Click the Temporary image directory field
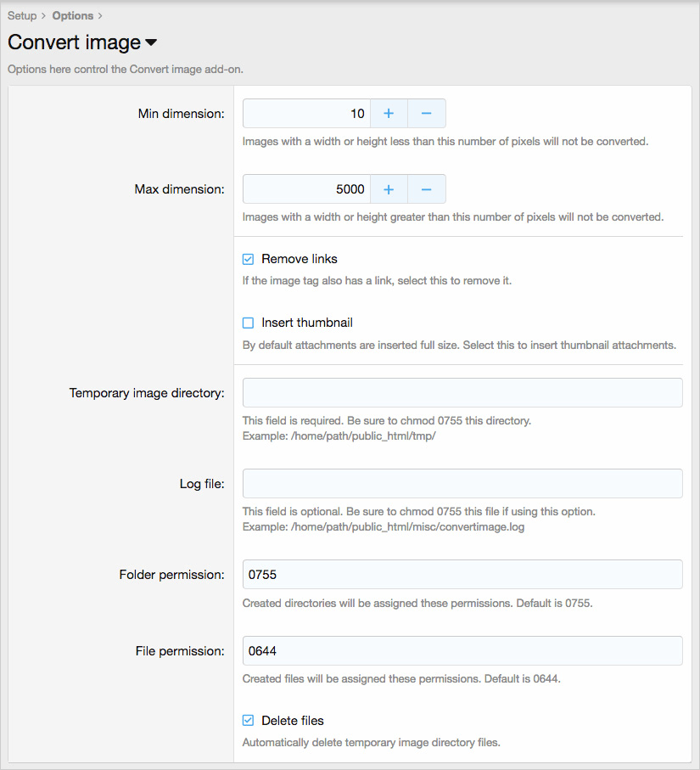 pos(462,393)
